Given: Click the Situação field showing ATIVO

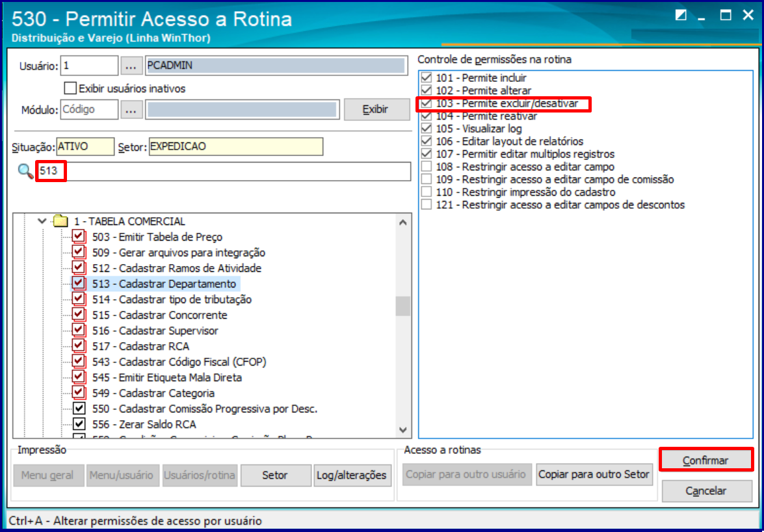Looking at the screenshot, I should 85,146.
